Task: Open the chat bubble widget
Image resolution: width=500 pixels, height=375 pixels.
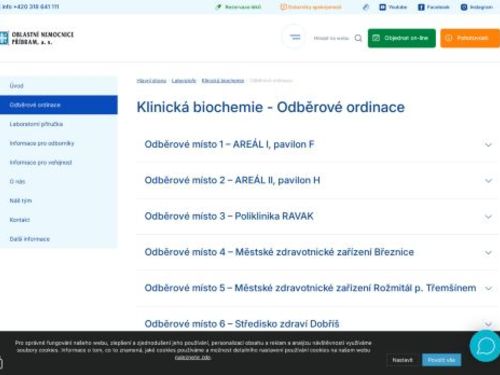Action: click(485, 346)
